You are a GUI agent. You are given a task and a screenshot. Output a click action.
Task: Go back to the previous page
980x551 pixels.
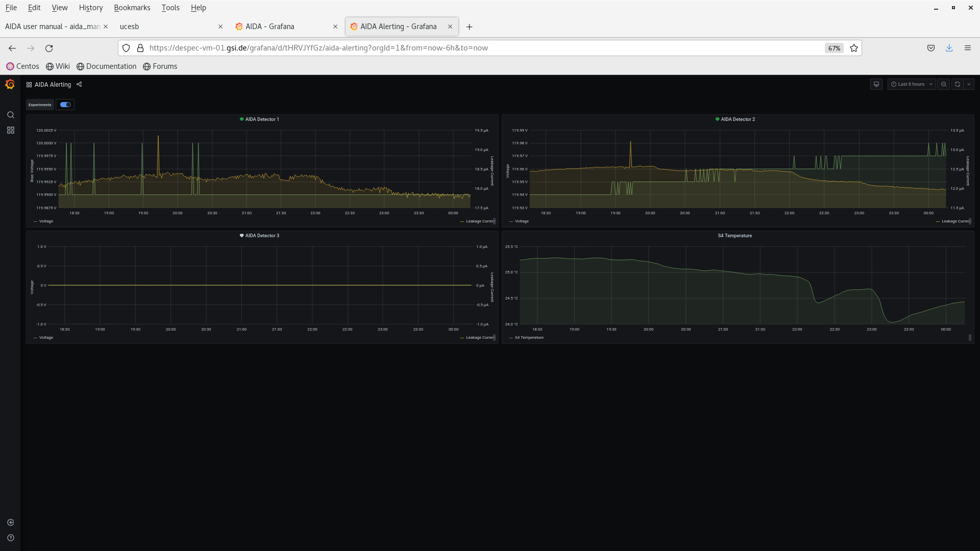[12, 48]
